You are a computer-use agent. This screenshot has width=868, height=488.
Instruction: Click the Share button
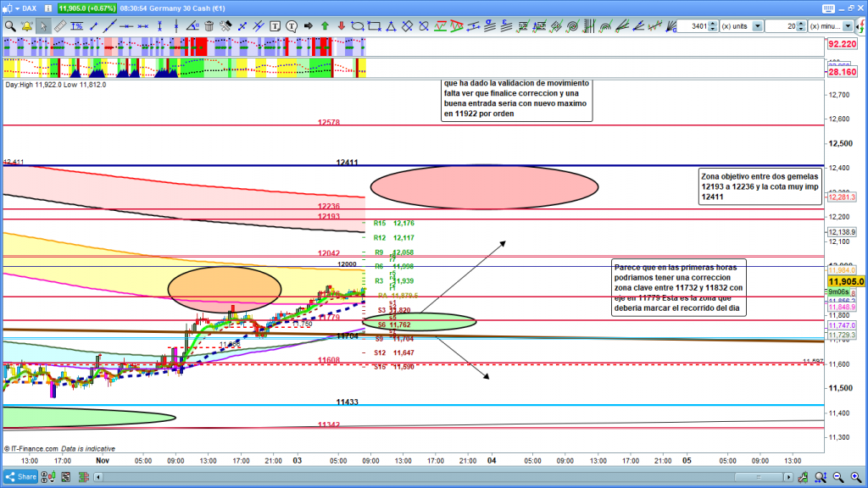(x=21, y=477)
